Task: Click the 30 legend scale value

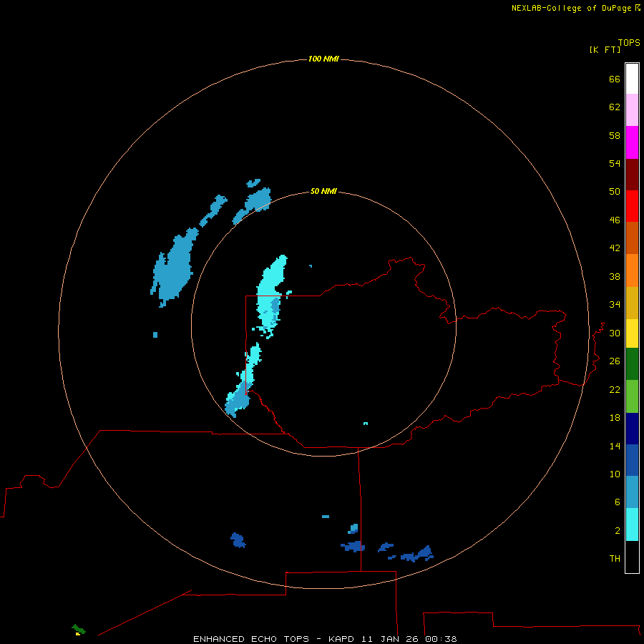Action: click(615, 333)
